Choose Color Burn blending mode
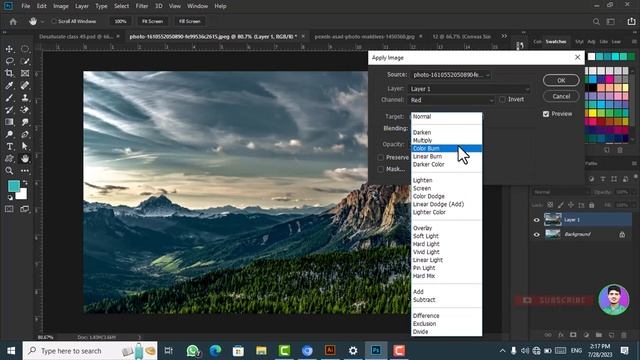 pos(447,149)
